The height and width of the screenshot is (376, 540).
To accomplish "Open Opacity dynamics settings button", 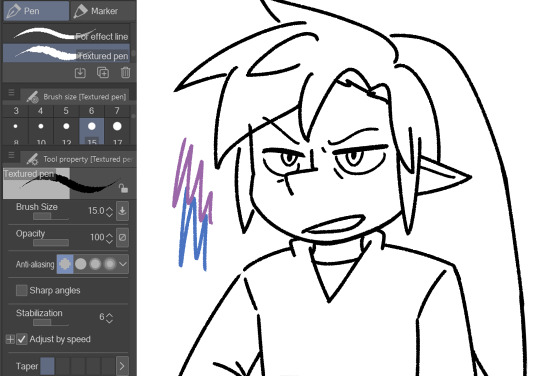I will (x=122, y=237).
